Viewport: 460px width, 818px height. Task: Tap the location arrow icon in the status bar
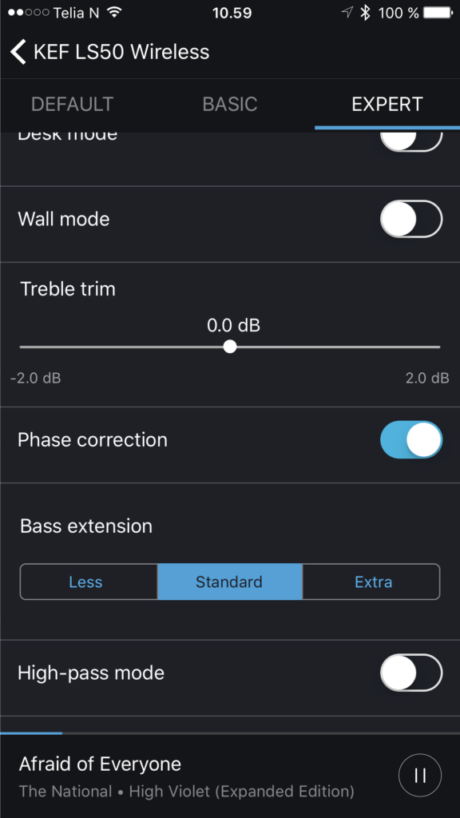[x=347, y=13]
